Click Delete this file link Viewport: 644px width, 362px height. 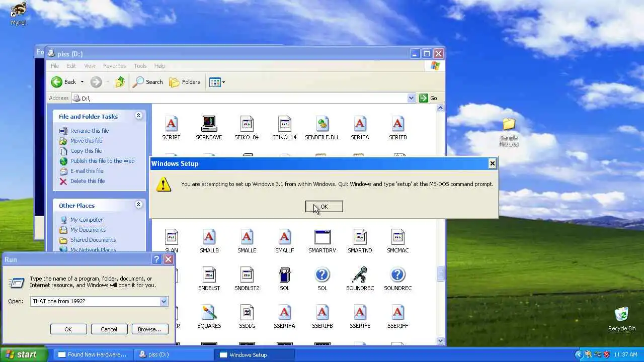click(x=88, y=181)
